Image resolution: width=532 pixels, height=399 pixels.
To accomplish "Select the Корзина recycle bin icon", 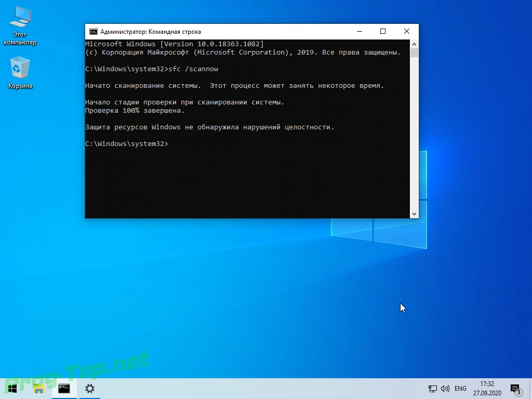I will (x=20, y=73).
